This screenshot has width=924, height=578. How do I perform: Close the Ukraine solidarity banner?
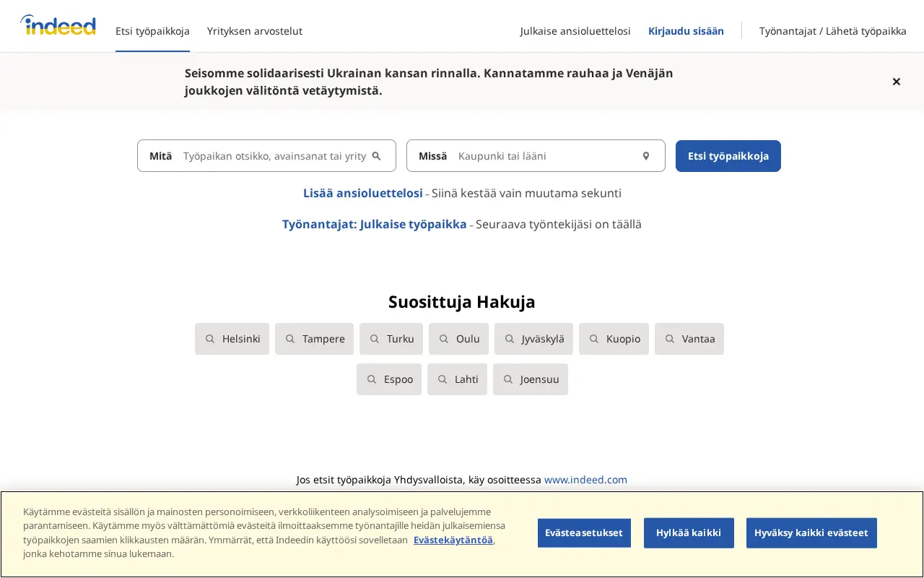(896, 82)
